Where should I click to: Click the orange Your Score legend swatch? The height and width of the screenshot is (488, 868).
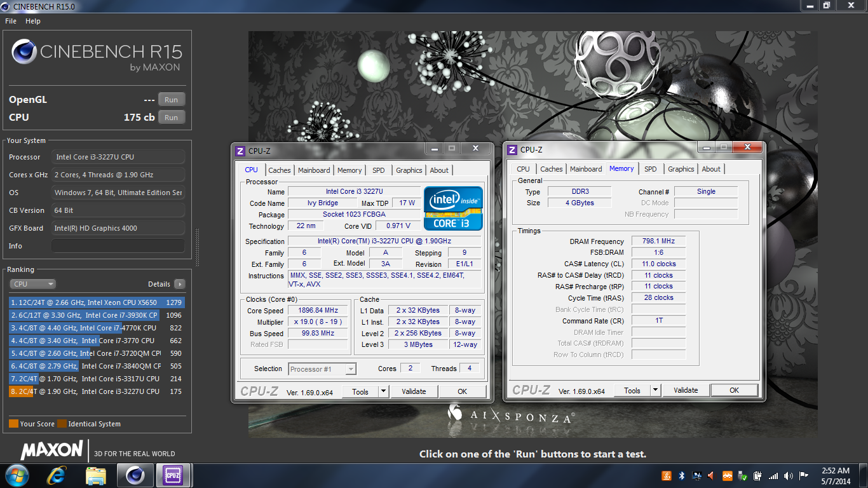[13, 424]
